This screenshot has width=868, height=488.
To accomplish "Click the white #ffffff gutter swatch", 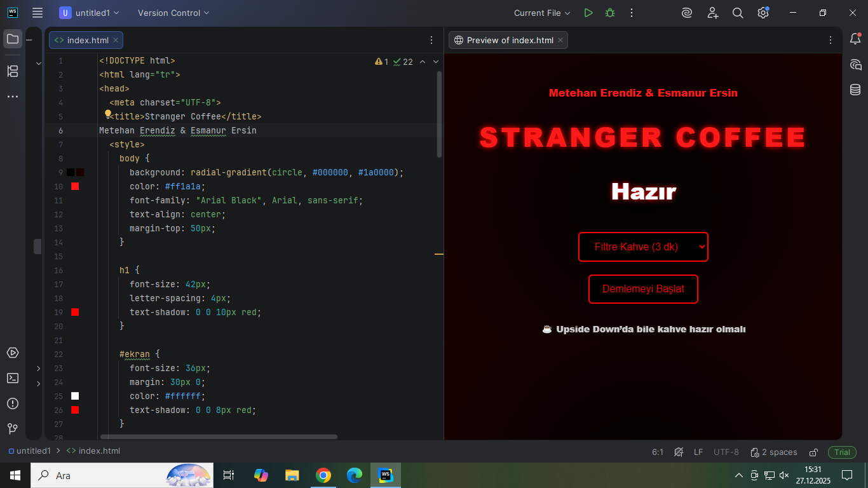I will (x=75, y=396).
